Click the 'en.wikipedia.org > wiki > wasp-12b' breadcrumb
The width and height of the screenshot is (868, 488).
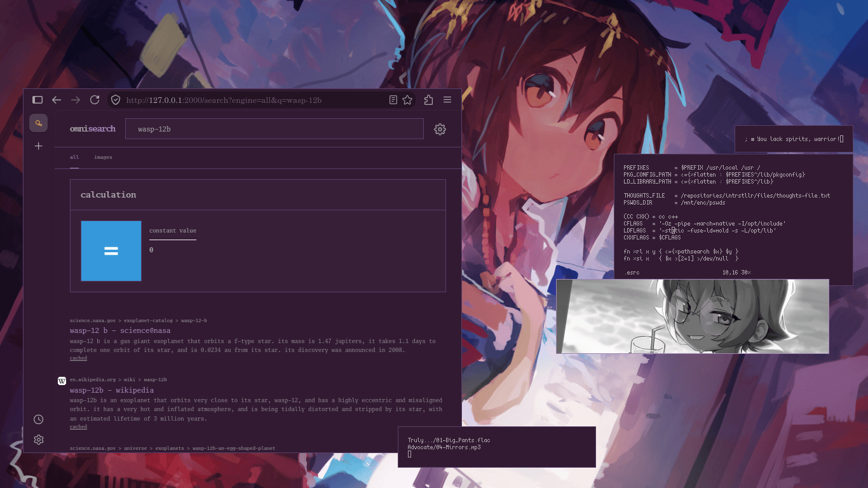(118, 379)
